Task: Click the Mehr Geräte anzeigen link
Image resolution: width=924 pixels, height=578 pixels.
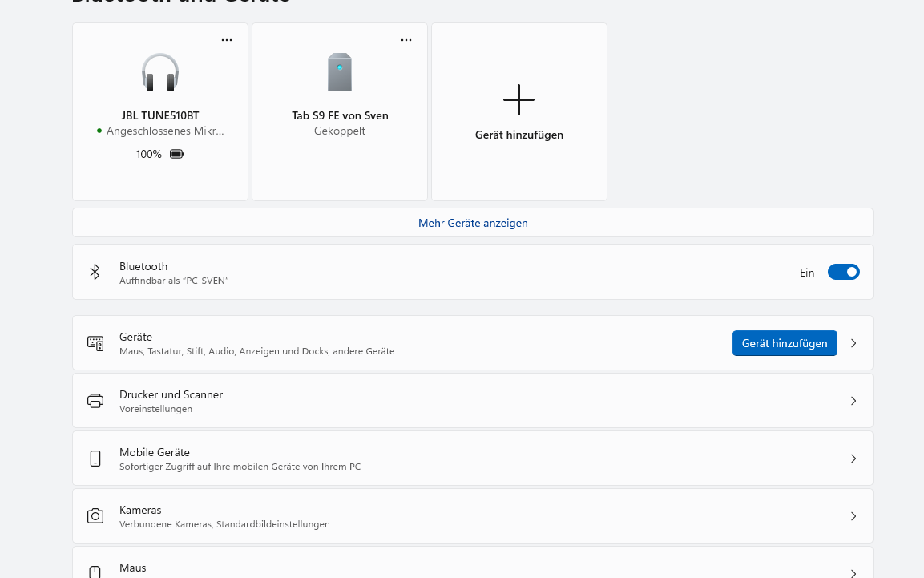Action: point(473,223)
